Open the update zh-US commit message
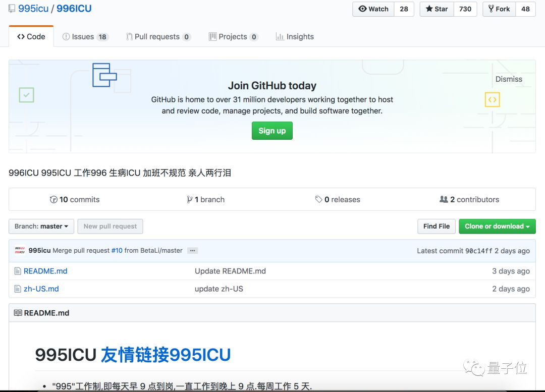The width and height of the screenshot is (545, 392). click(x=219, y=289)
